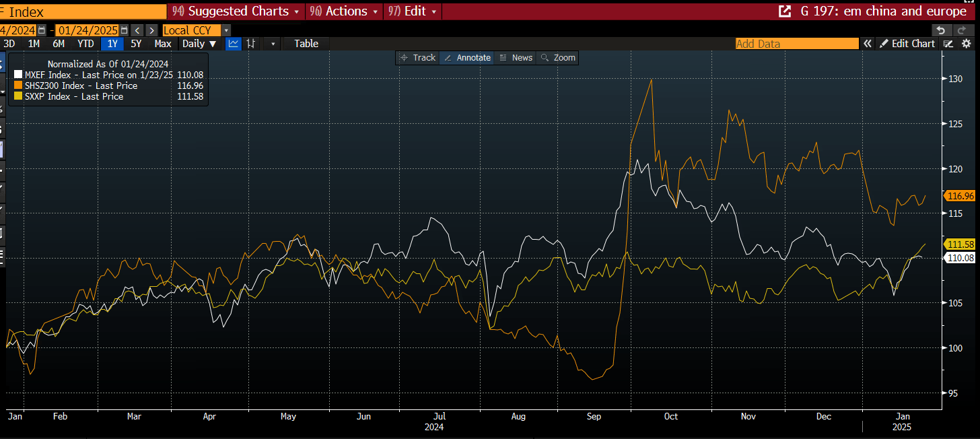Image resolution: width=980 pixels, height=439 pixels.
Task: Open the Daily periodicity dropdown
Action: 200,44
